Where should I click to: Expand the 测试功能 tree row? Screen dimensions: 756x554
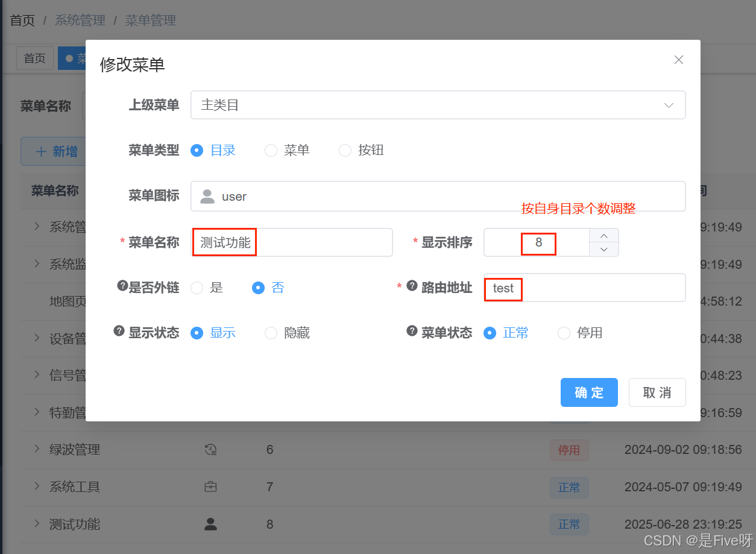pos(37,524)
